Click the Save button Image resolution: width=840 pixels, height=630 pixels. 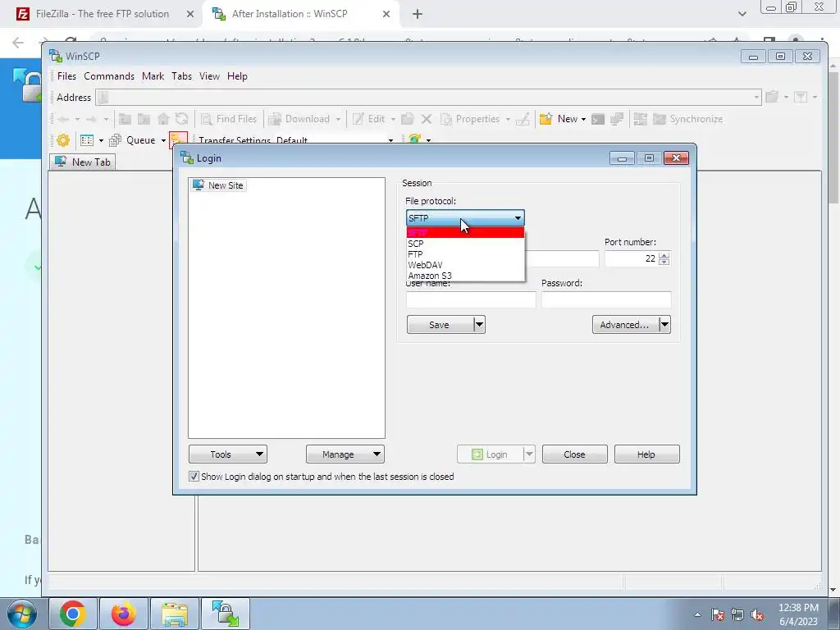440,325
